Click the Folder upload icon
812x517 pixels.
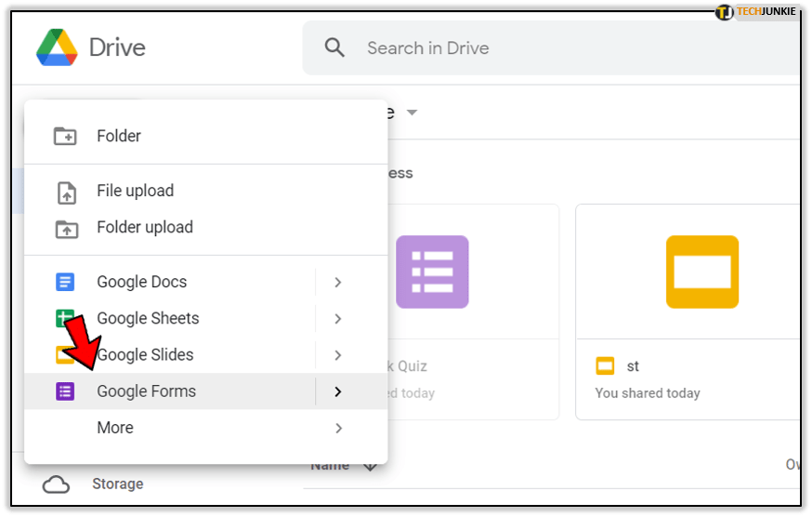[66, 228]
